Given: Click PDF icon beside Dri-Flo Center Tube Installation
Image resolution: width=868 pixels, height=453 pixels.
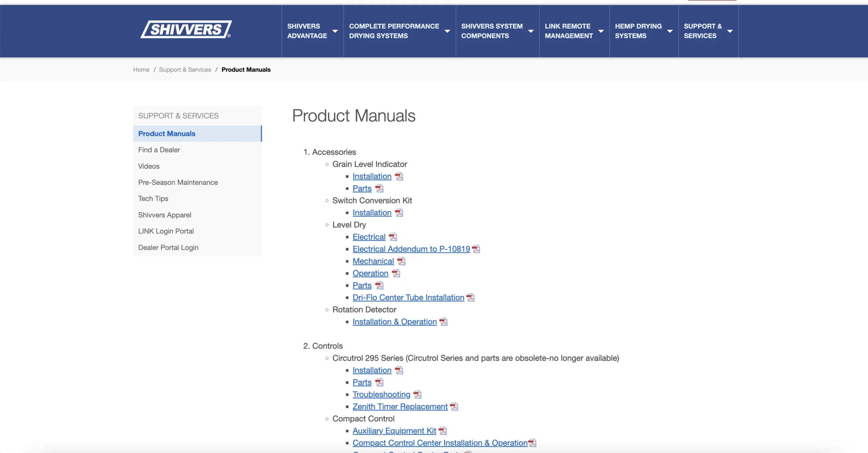Looking at the screenshot, I should (470, 298).
